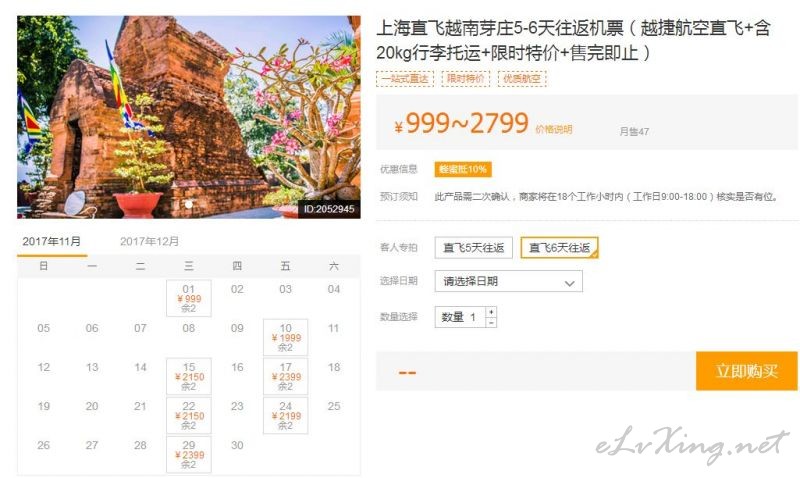The image size is (800, 478).
Task: Expand the 请选择日期 date dropdown
Action: pyautogui.click(x=509, y=281)
